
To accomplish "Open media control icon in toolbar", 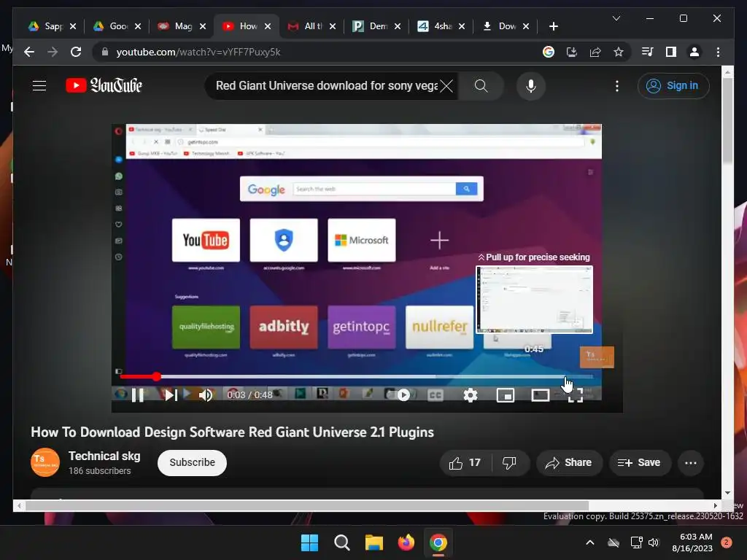I will 648,52.
